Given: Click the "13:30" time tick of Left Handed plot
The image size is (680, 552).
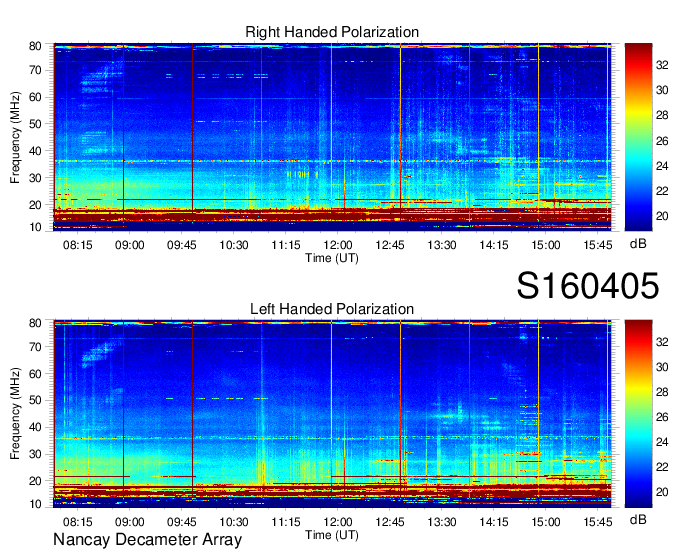Looking at the screenshot, I should (x=442, y=522).
